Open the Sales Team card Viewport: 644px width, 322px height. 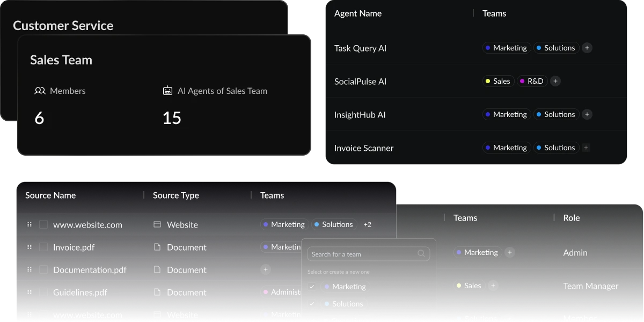[x=61, y=60]
